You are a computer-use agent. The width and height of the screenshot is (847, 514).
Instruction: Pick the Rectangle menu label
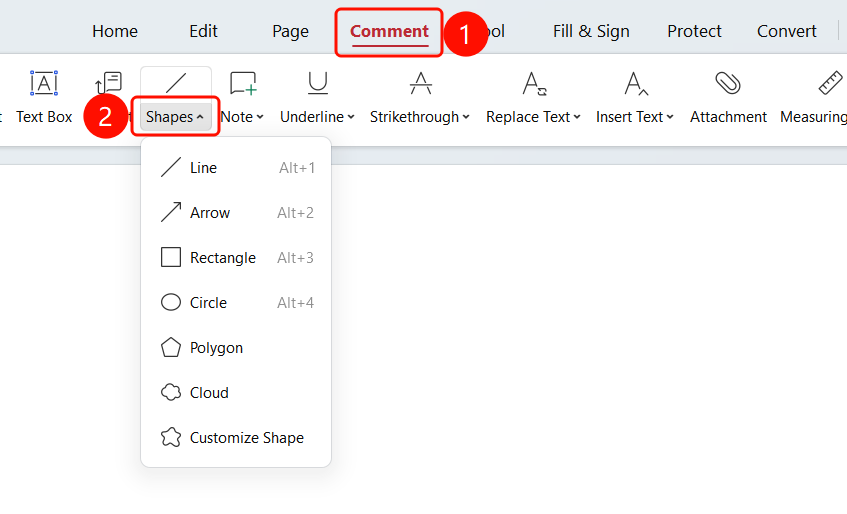coord(223,258)
